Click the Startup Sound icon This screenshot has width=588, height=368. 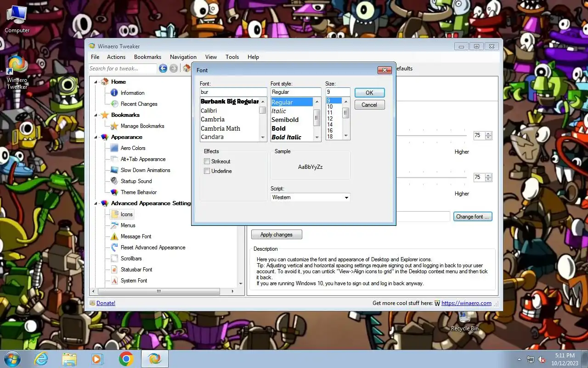[114, 181]
